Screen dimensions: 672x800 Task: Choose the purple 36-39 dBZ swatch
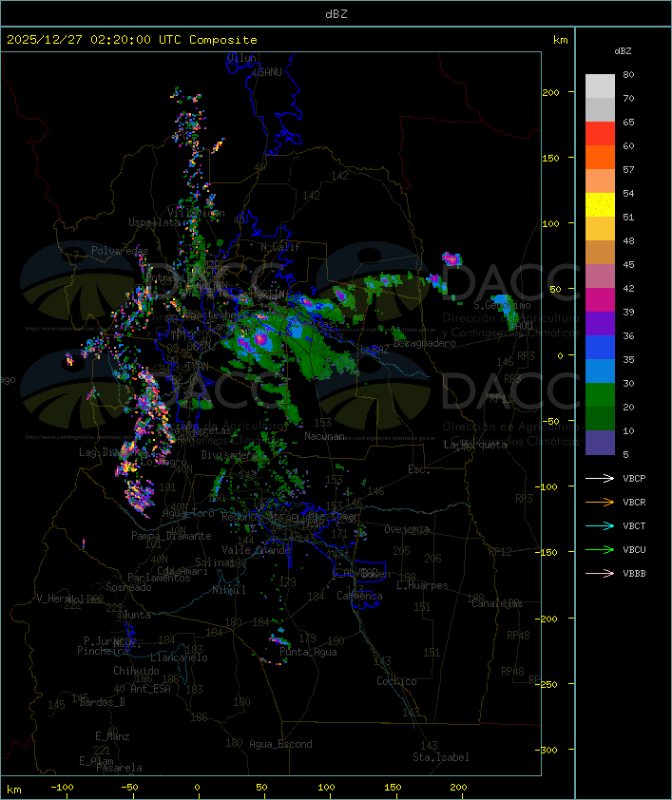pos(600,323)
